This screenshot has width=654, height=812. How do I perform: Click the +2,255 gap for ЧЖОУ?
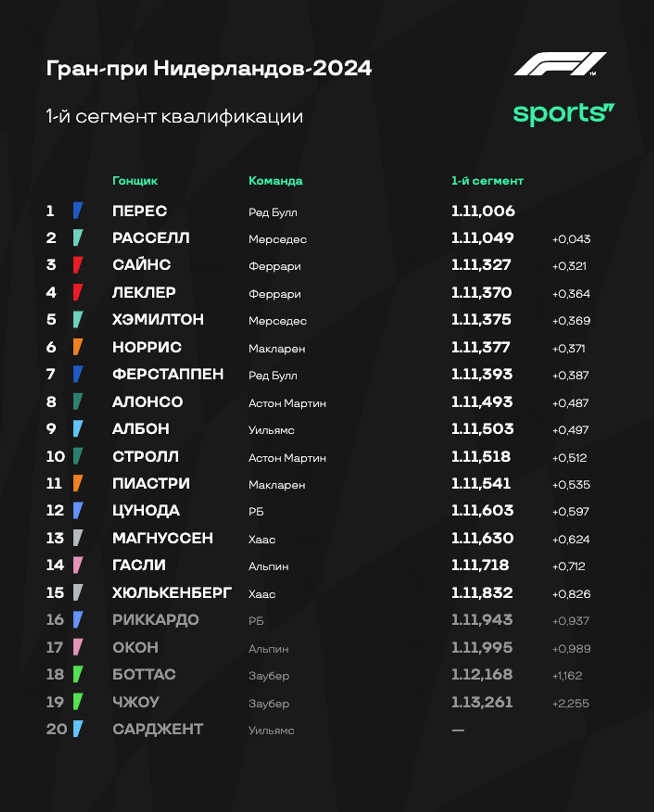pos(571,703)
